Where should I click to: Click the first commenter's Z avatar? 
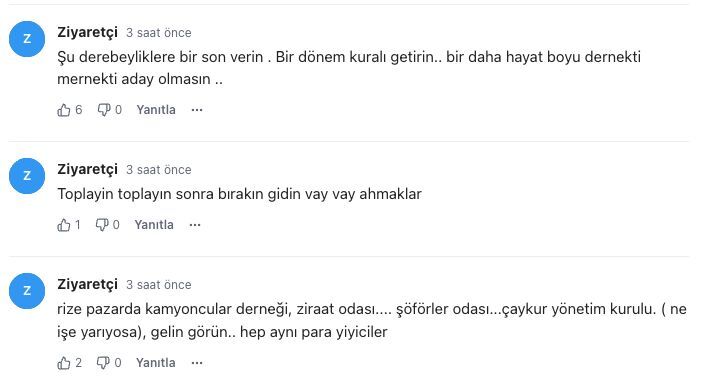[x=27, y=39]
